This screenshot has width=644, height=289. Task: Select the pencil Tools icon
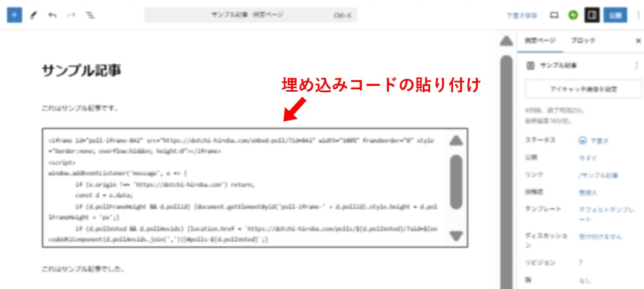tap(34, 16)
